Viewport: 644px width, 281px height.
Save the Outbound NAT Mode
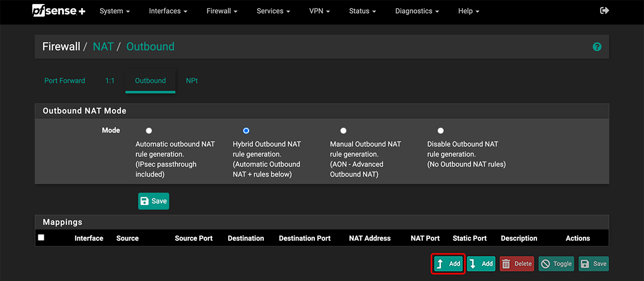point(153,201)
